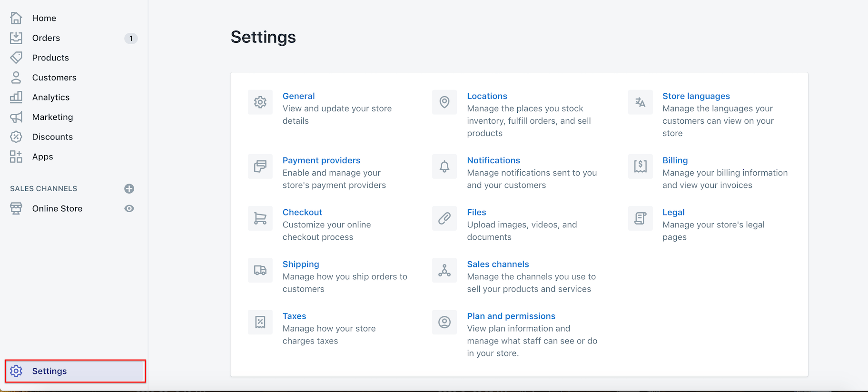Viewport: 868px width, 392px height.
Task: Click the Notifications bell icon
Action: (x=444, y=167)
